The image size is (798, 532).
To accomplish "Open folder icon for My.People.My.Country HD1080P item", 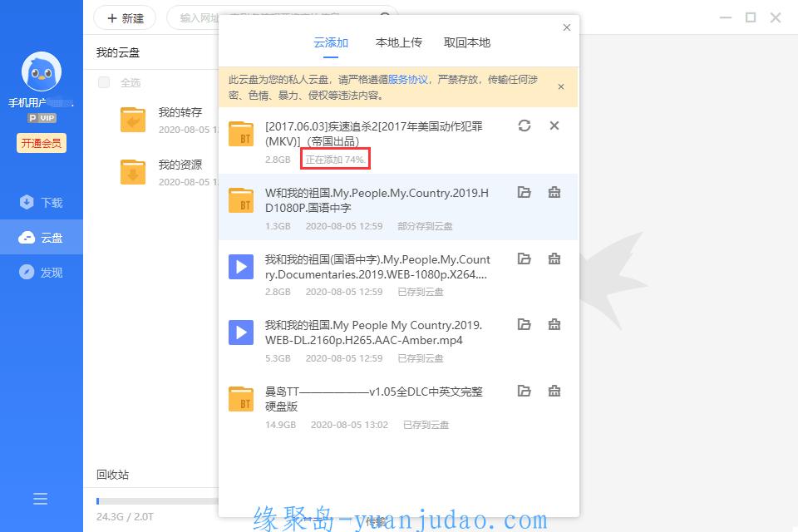I will point(524,192).
